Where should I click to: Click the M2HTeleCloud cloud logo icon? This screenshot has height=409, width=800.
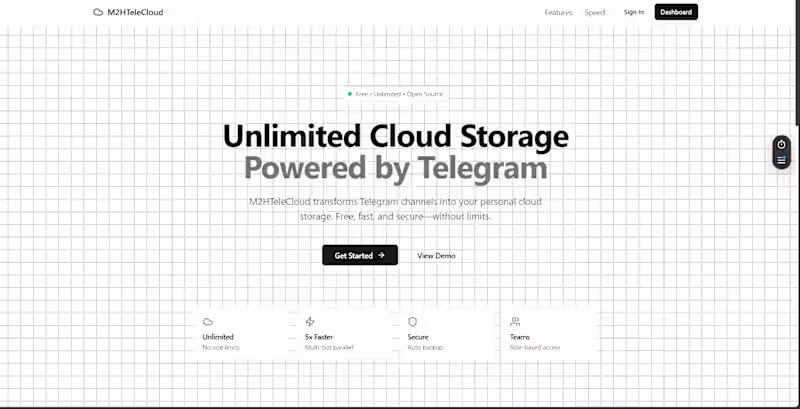coord(98,12)
